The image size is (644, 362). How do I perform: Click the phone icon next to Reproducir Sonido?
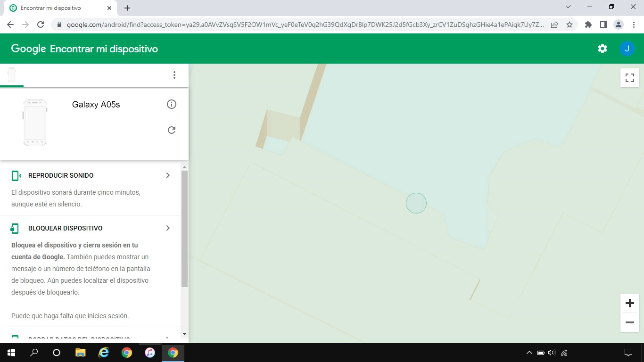pyautogui.click(x=15, y=175)
